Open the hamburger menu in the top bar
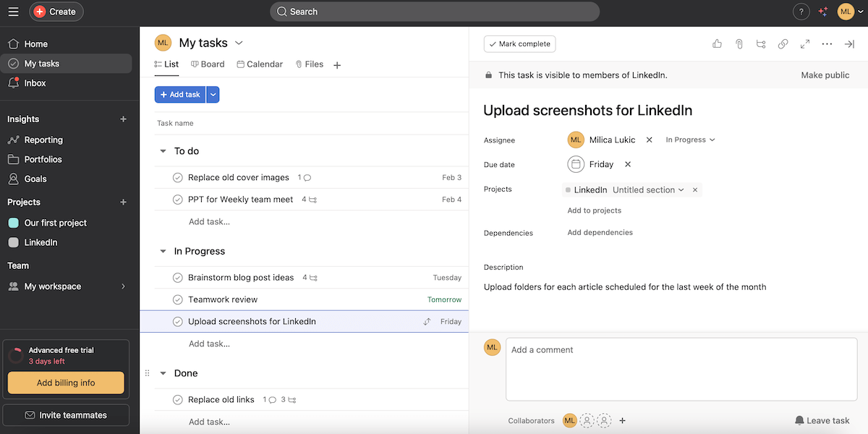The image size is (868, 434). 13,11
